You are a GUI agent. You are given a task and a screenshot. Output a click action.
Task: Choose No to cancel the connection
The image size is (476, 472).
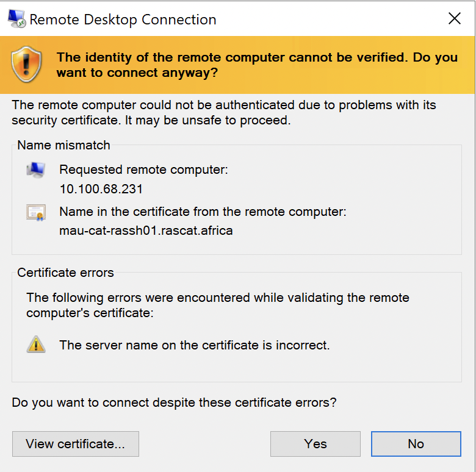tap(416, 444)
